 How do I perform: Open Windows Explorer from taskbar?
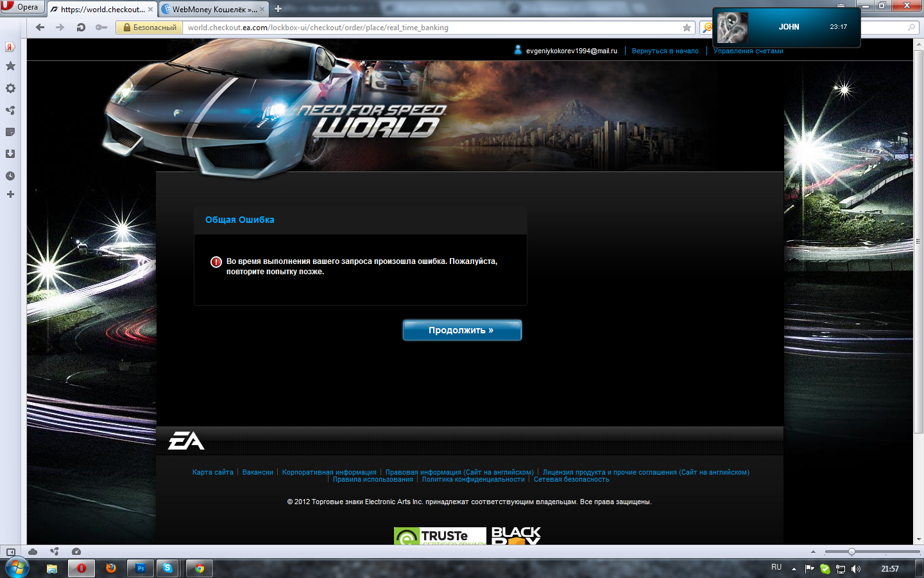coord(52,568)
